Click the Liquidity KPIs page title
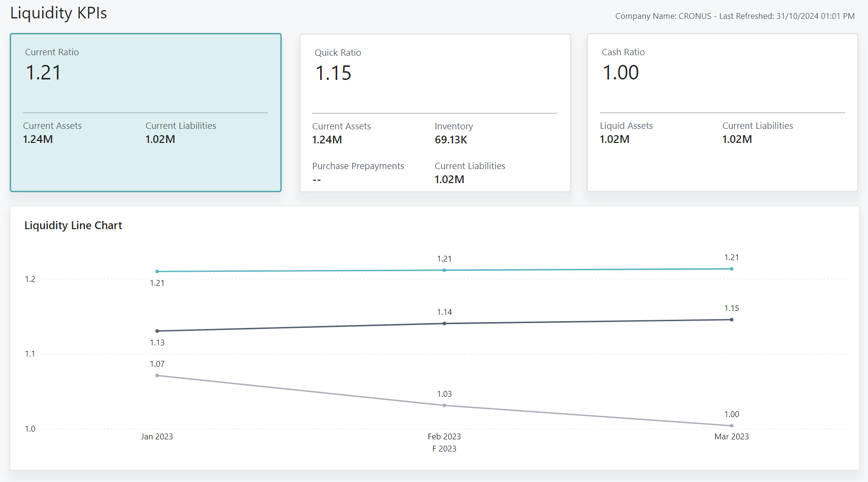Image resolution: width=868 pixels, height=482 pixels. (58, 13)
